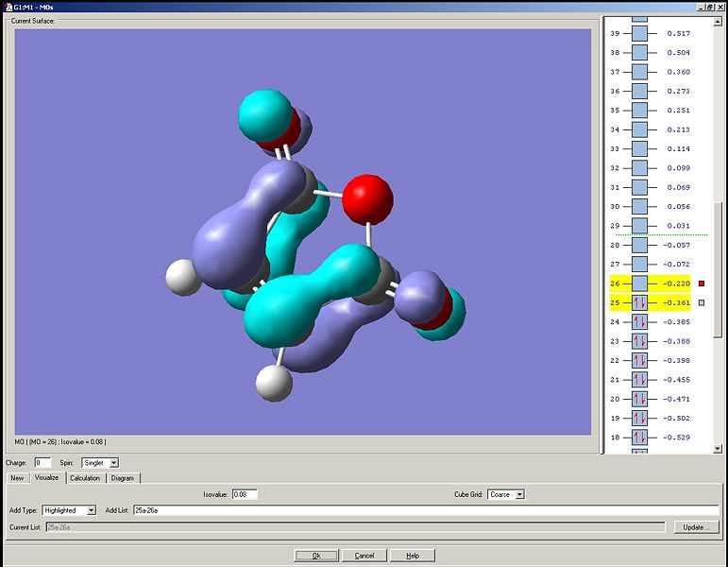This screenshot has width=728, height=567.
Task: Click the Help button
Action: (413, 556)
